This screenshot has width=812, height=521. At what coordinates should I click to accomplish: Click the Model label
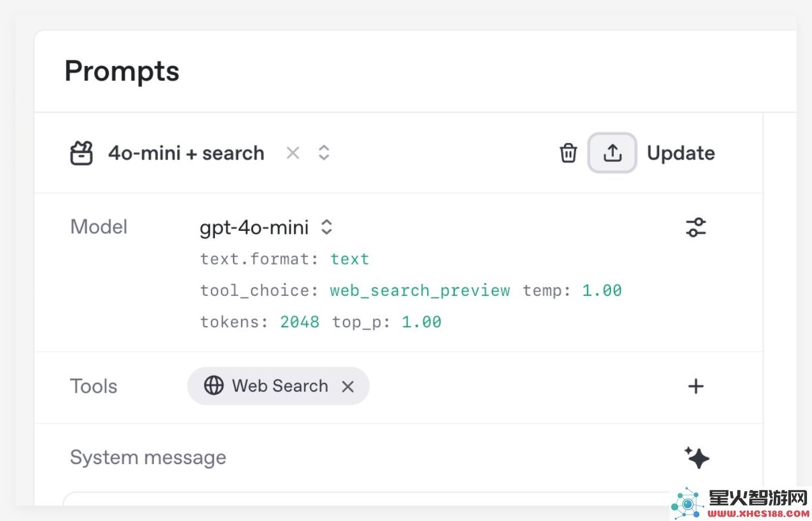pyautogui.click(x=99, y=227)
